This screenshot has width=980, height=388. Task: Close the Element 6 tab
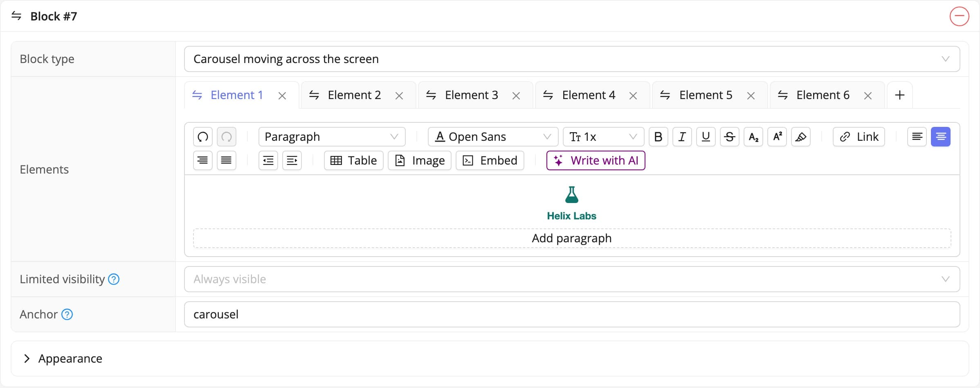pos(868,96)
